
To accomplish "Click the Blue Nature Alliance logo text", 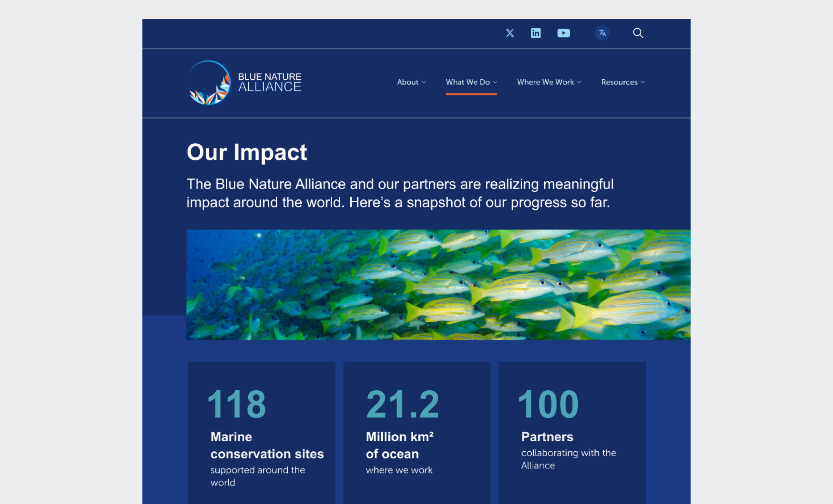I will [x=269, y=82].
